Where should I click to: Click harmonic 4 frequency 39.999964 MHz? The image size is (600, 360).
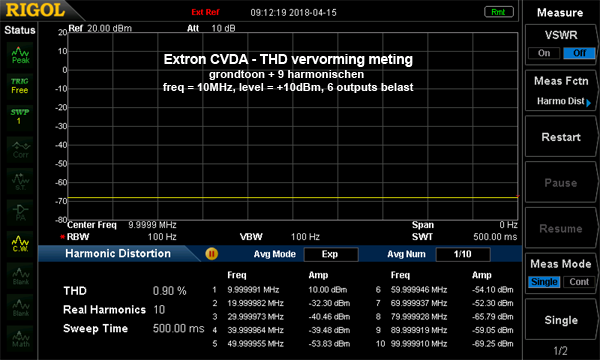click(x=255, y=330)
